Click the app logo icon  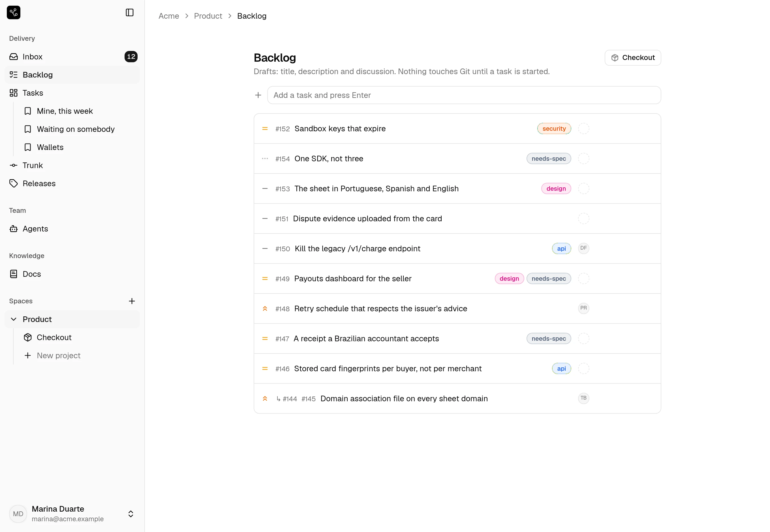pyautogui.click(x=14, y=13)
